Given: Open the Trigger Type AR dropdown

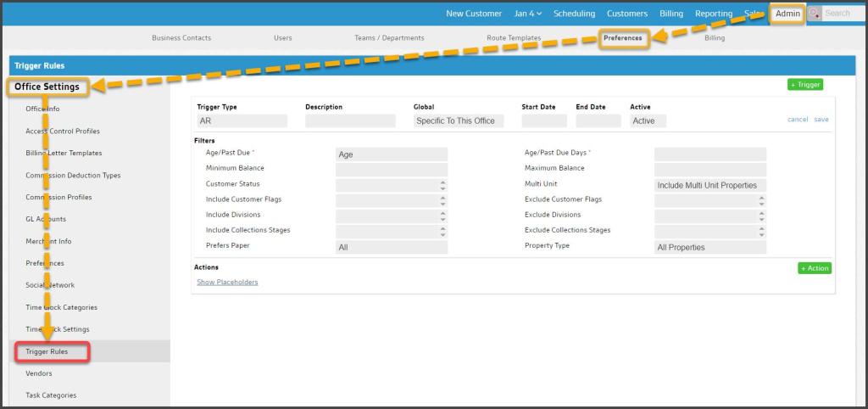Looking at the screenshot, I should tap(242, 121).
